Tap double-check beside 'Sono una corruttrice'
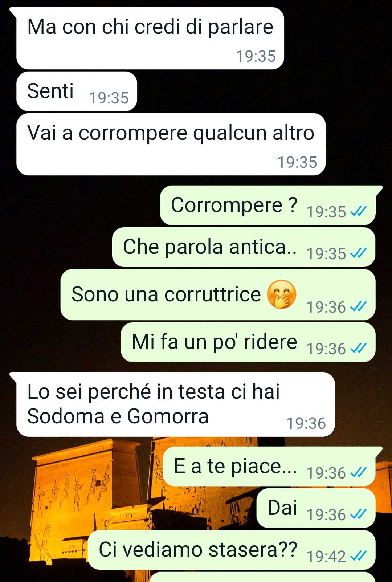 click(358, 307)
